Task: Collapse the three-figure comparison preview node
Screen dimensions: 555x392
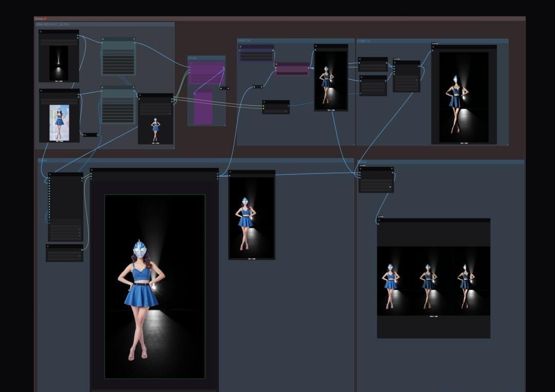Action: click(x=379, y=220)
